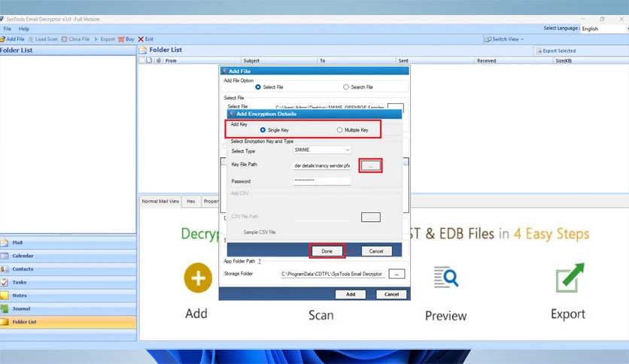Select the Contacts sidebar icon
This screenshot has height=364, width=629.
5,269
